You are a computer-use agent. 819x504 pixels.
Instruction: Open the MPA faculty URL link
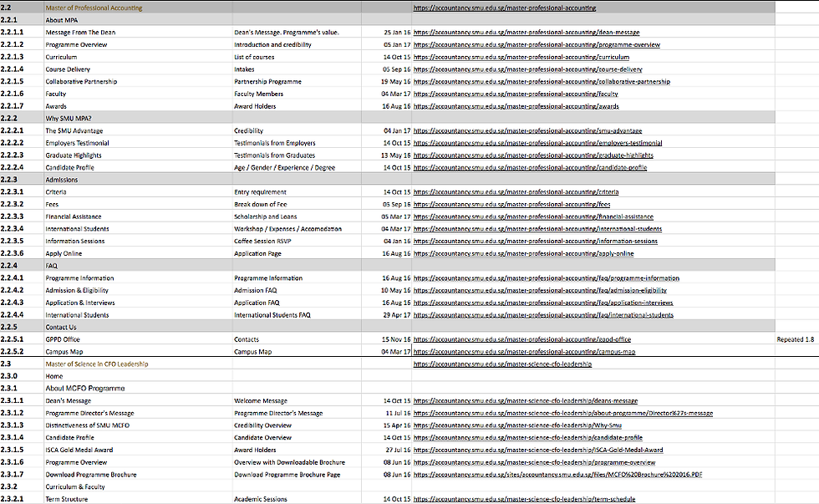(x=516, y=94)
